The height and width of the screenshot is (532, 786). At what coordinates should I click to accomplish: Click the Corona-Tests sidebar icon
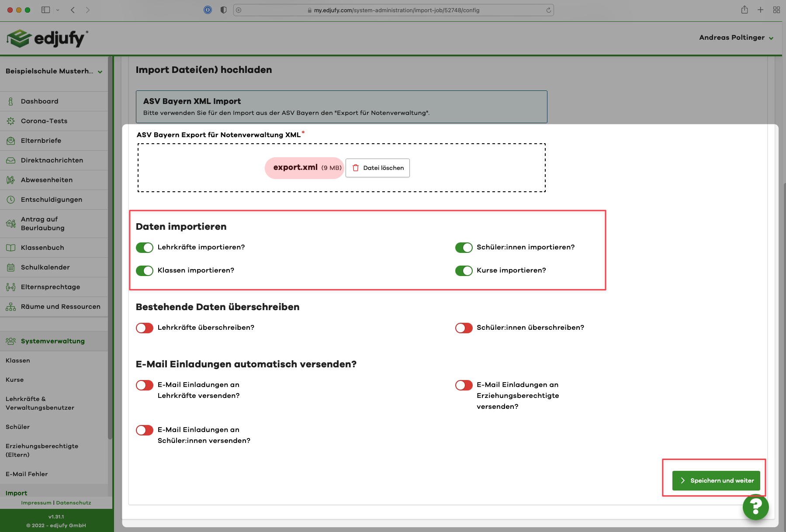coord(11,121)
